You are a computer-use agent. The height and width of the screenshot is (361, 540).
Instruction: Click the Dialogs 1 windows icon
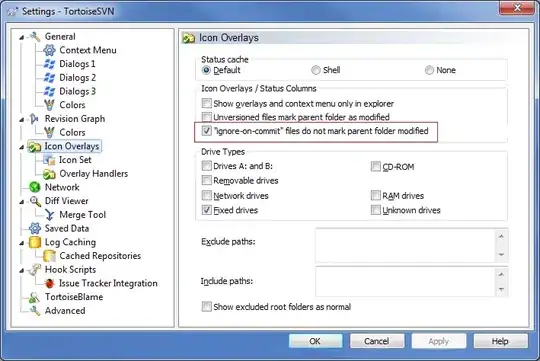tap(49, 64)
